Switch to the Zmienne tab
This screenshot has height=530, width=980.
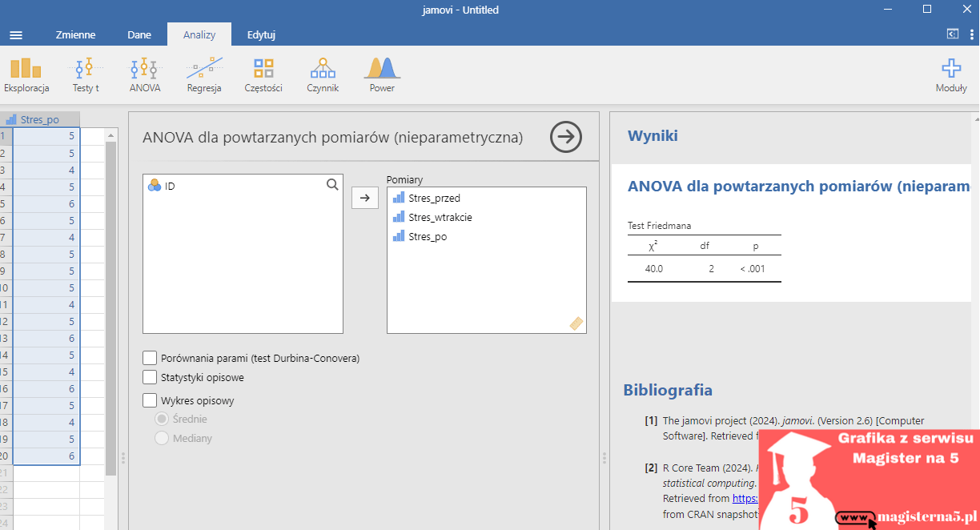click(x=75, y=35)
